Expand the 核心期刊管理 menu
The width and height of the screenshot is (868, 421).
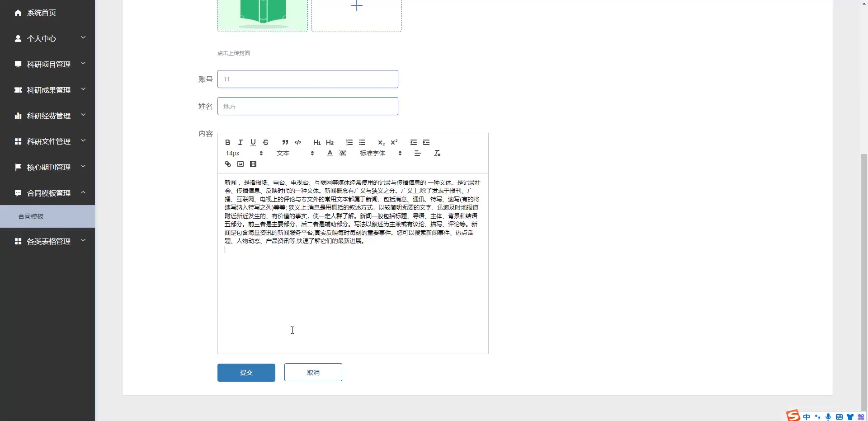click(x=47, y=167)
